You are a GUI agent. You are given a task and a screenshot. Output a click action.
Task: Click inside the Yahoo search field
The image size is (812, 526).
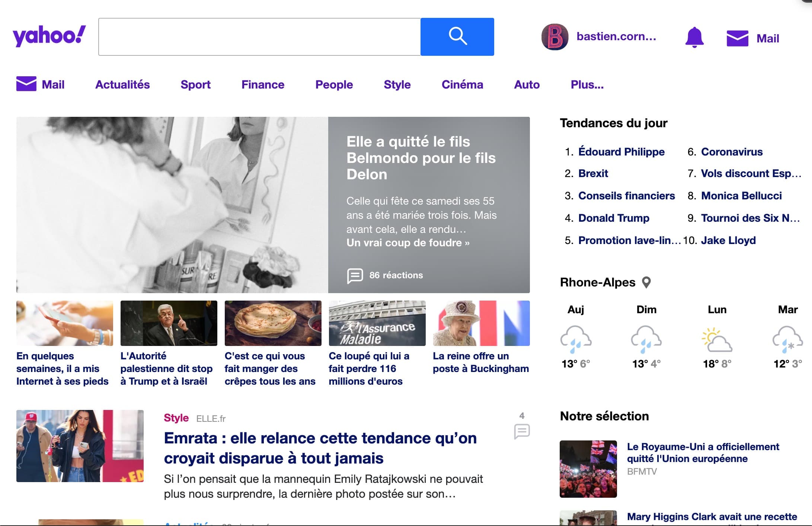point(259,37)
